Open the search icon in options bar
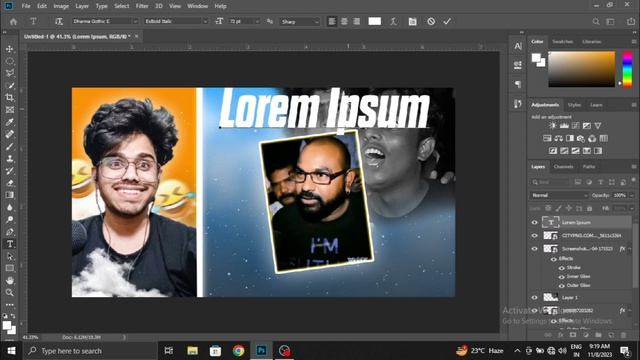The image size is (640, 360). point(596,21)
